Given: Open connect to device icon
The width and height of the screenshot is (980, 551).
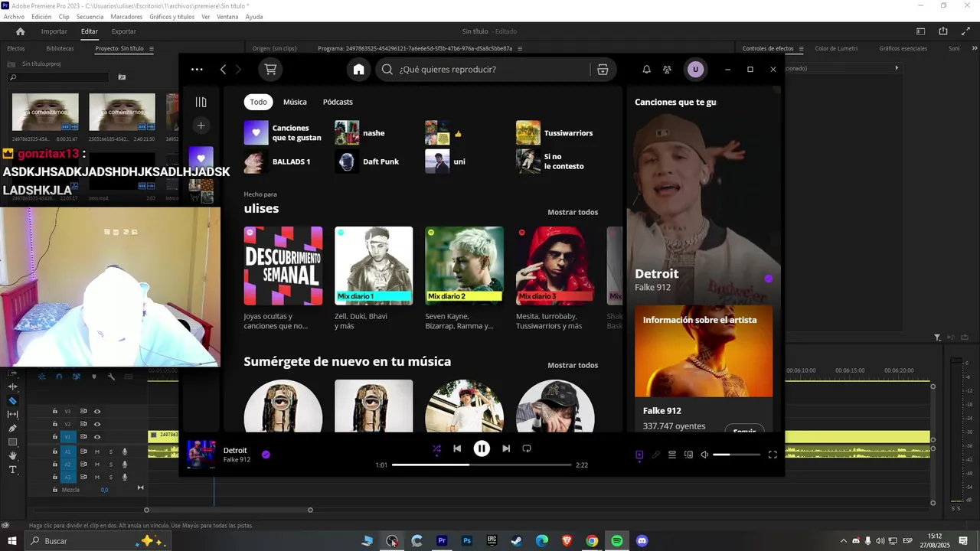Looking at the screenshot, I should 688,455.
